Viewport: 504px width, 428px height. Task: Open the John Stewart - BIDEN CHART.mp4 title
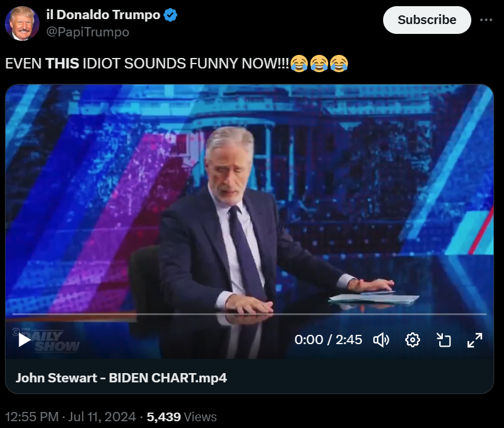pos(122,378)
